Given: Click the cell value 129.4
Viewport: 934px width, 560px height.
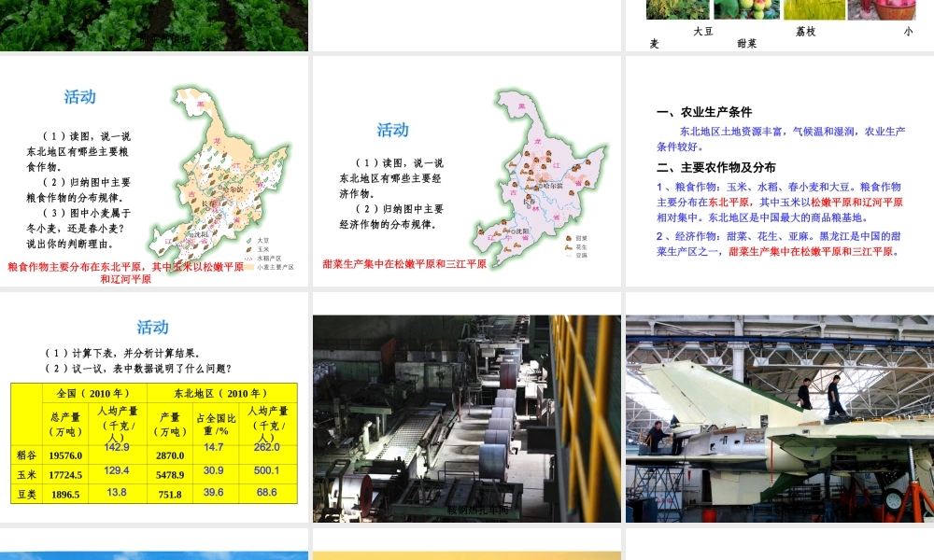Looking at the screenshot, I should pos(117,470).
